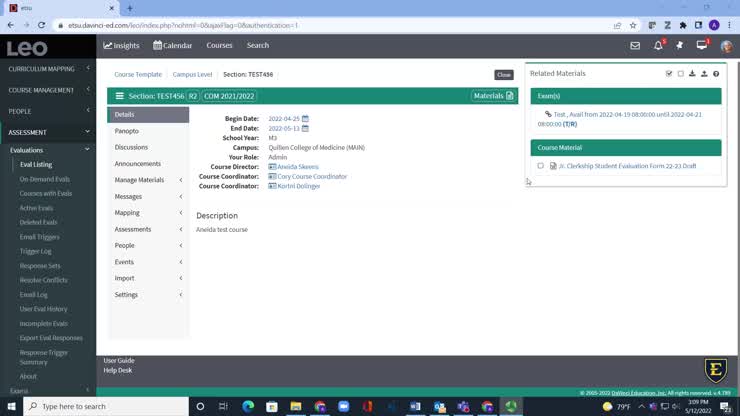Open Calendar in top navigation
Viewport: 740px width, 416px height.
click(172, 45)
